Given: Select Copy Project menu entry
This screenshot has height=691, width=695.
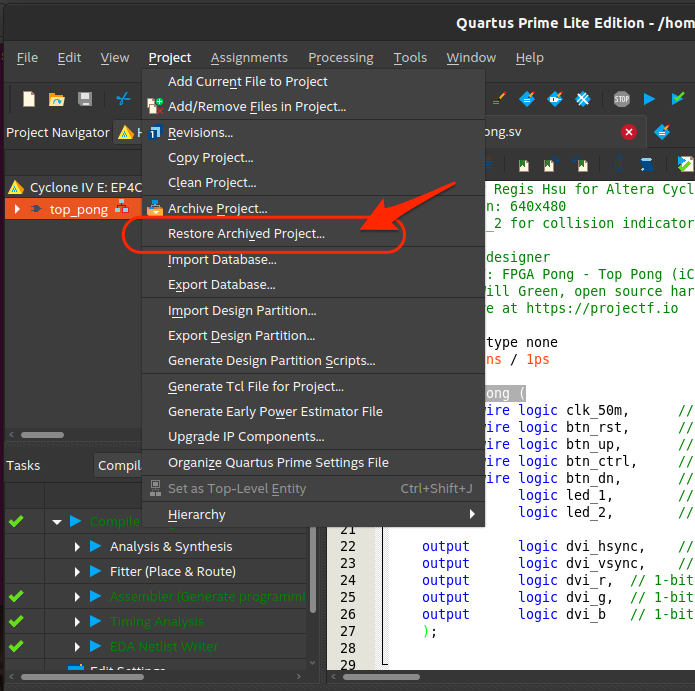Looking at the screenshot, I should [313, 158].
